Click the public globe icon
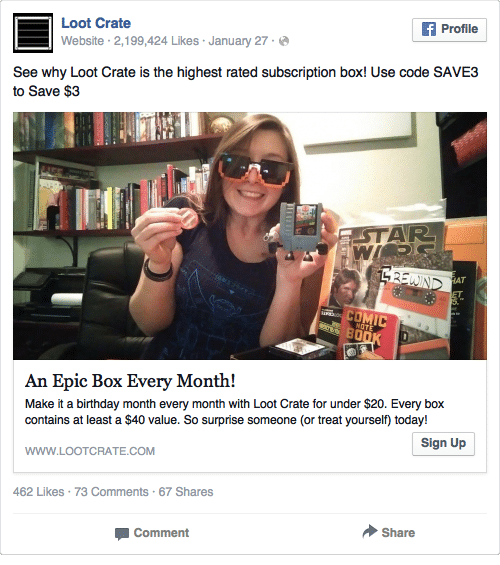This screenshot has width=500, height=565. (x=284, y=41)
